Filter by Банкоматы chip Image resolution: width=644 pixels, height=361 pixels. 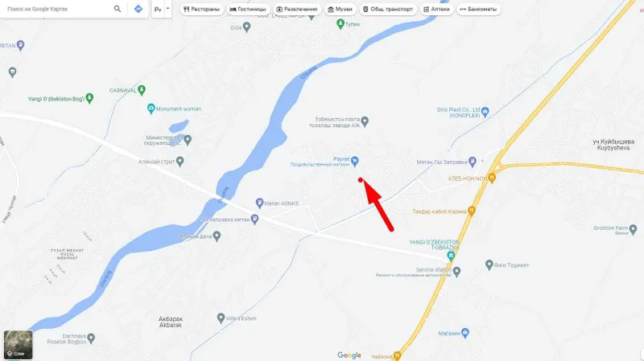(478, 9)
